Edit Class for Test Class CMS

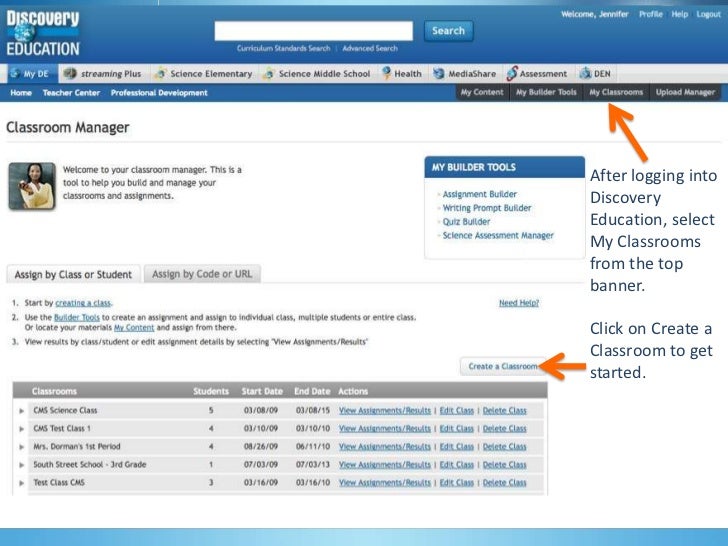[x=456, y=483]
